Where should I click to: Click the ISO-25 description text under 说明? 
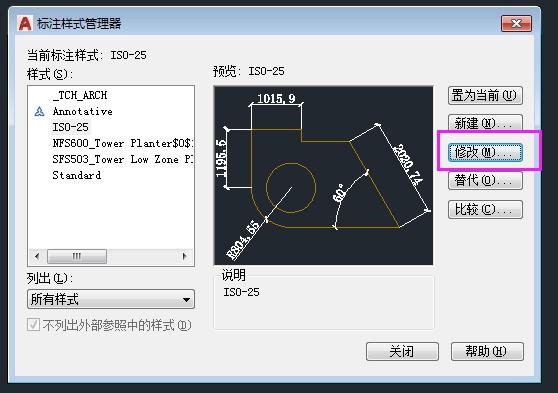click(241, 292)
